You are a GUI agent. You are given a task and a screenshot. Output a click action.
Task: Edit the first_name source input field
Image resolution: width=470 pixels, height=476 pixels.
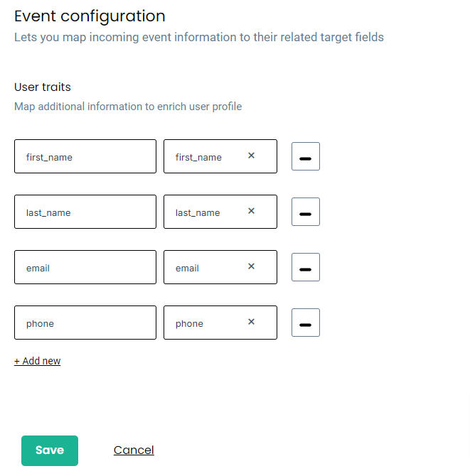tap(85, 156)
